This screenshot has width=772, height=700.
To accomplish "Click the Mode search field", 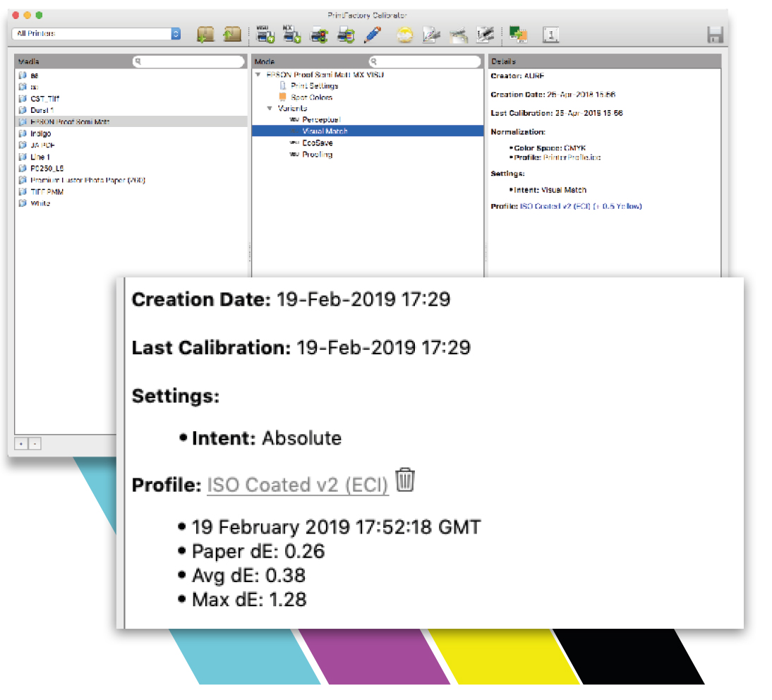I will point(425,61).
